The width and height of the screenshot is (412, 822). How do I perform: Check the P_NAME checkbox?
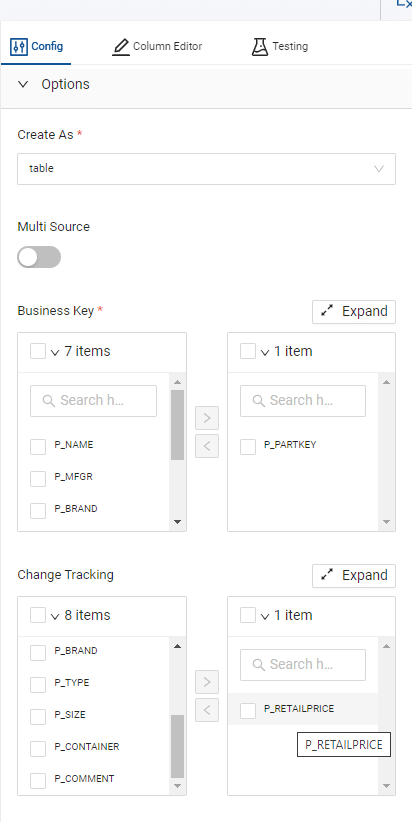(38, 447)
